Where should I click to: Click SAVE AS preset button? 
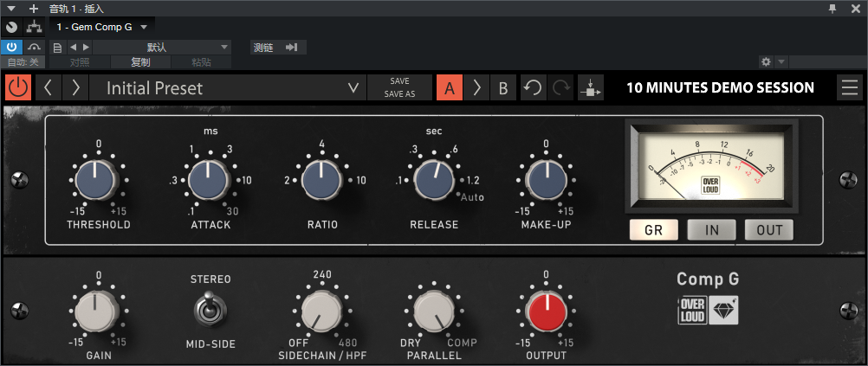pos(399,94)
